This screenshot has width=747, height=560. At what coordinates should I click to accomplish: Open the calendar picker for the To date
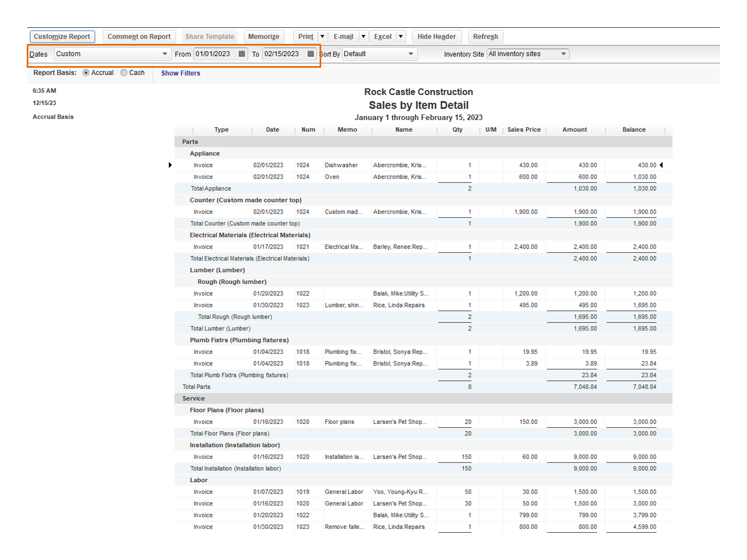[x=311, y=54]
